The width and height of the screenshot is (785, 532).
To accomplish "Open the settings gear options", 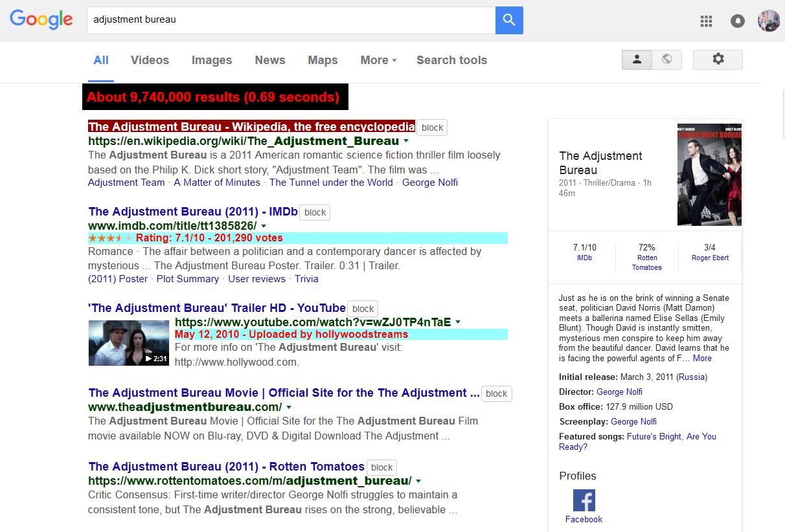I will coord(718,60).
